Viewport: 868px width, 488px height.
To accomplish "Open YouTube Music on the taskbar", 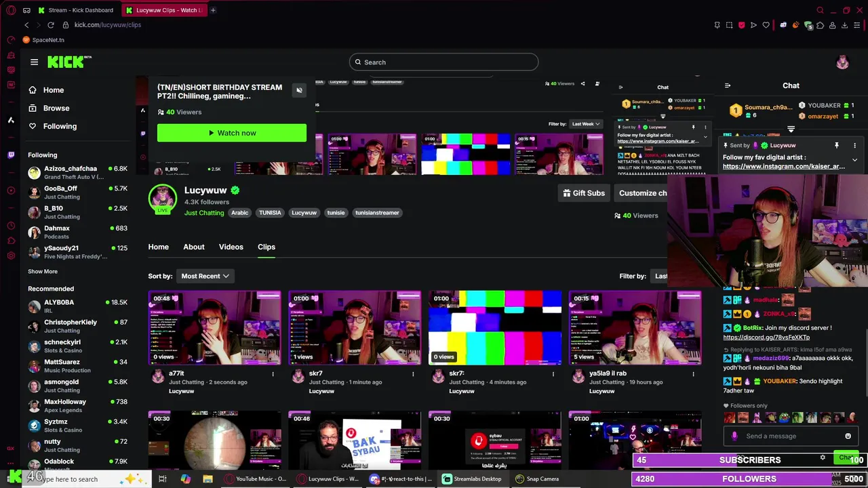I will pos(256,479).
